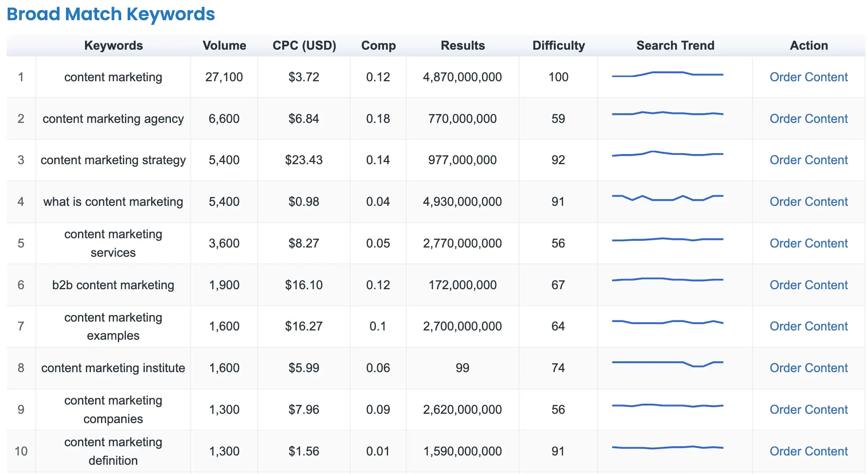Click Order Content for content marketing institute
The image size is (868, 474).
point(809,368)
